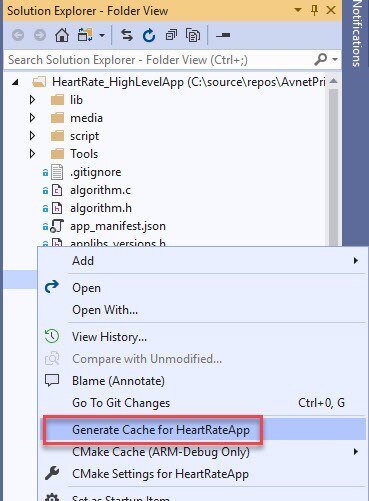Click the blue Open arrow icon
Screen dimensions: 369x501
pos(52,287)
